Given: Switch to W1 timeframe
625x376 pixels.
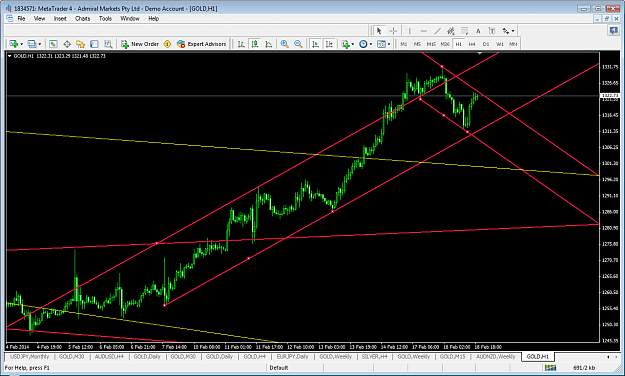Looking at the screenshot, I should click(500, 44).
